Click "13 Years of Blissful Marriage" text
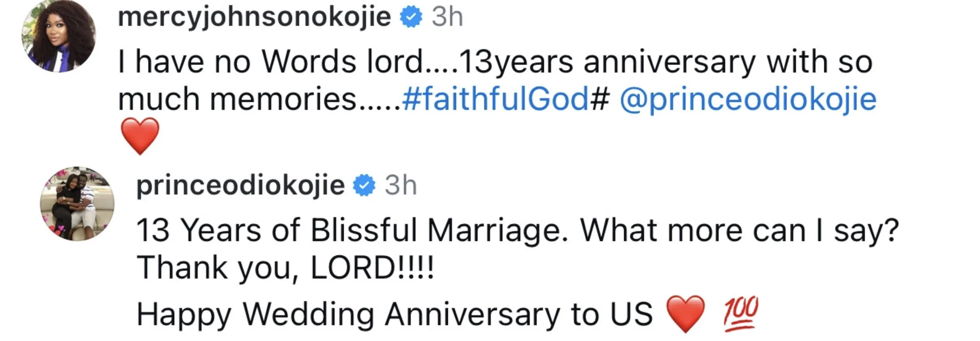Viewport: 980px width, 341px height. point(348,231)
